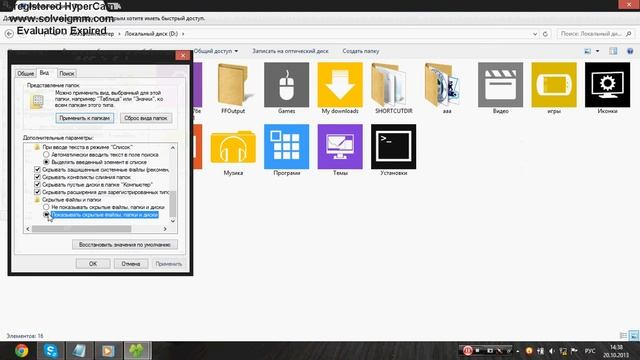Open Skype from the taskbar
The width and height of the screenshot is (640, 360).
51,351
